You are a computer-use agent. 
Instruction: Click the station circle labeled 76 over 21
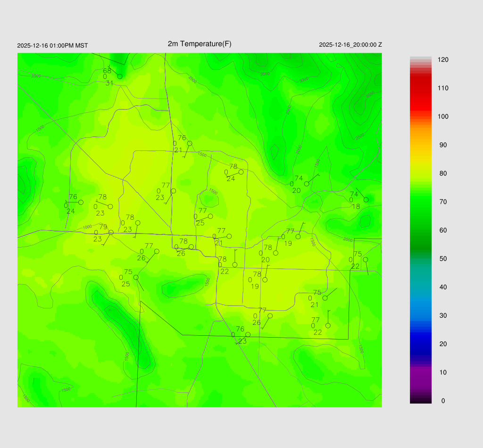pos(190,143)
